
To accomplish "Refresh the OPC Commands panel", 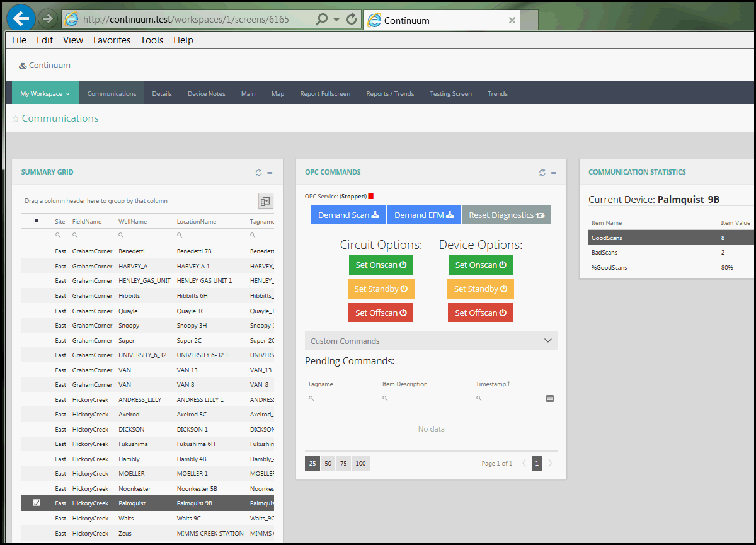I will pos(542,173).
